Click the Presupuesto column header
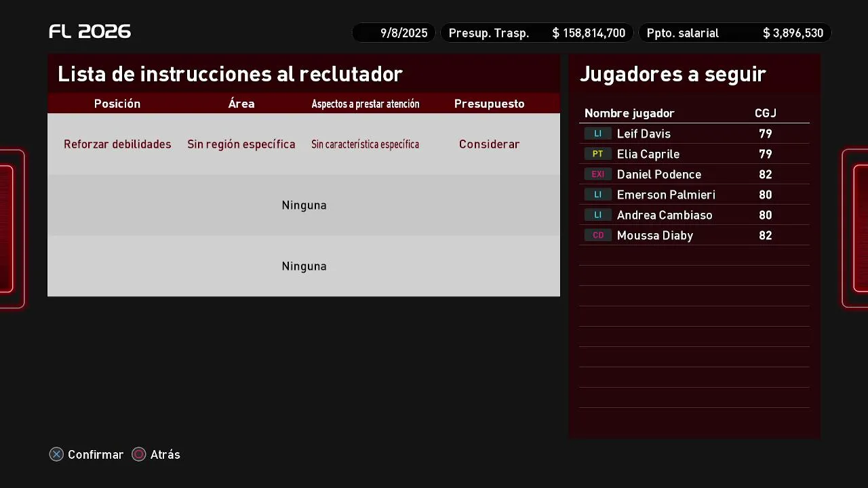This screenshot has height=488, width=868. pyautogui.click(x=490, y=104)
